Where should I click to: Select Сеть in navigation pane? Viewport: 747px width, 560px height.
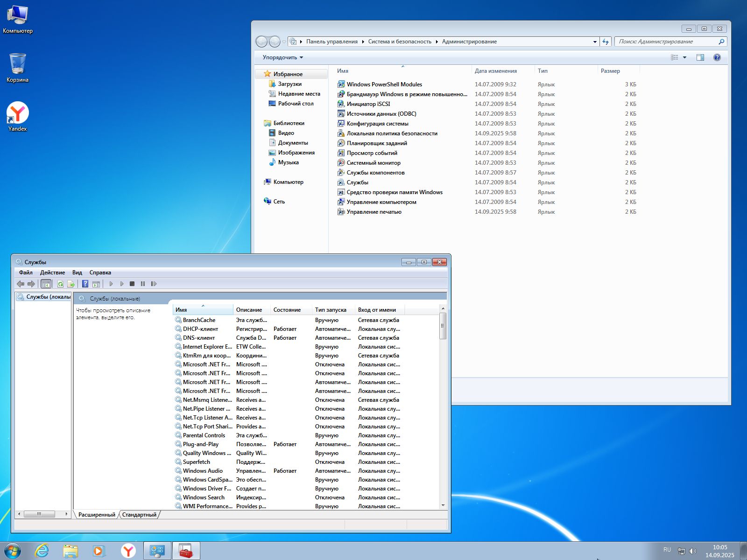click(279, 202)
